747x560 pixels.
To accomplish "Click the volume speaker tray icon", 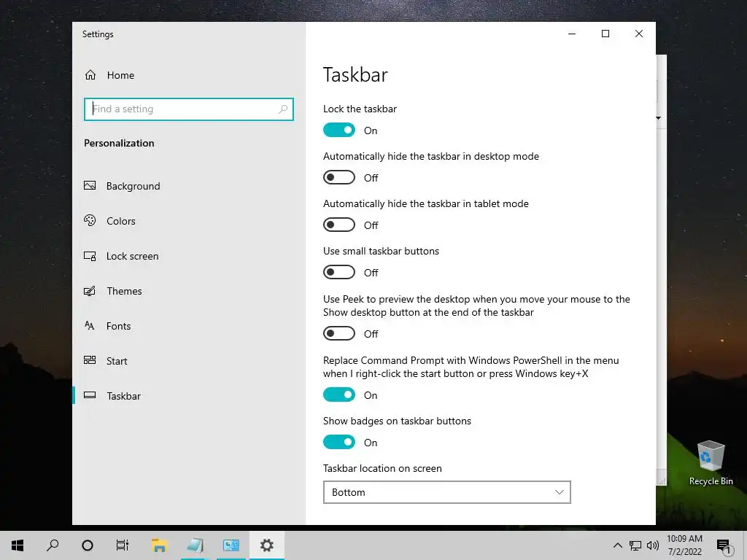I will click(653, 545).
